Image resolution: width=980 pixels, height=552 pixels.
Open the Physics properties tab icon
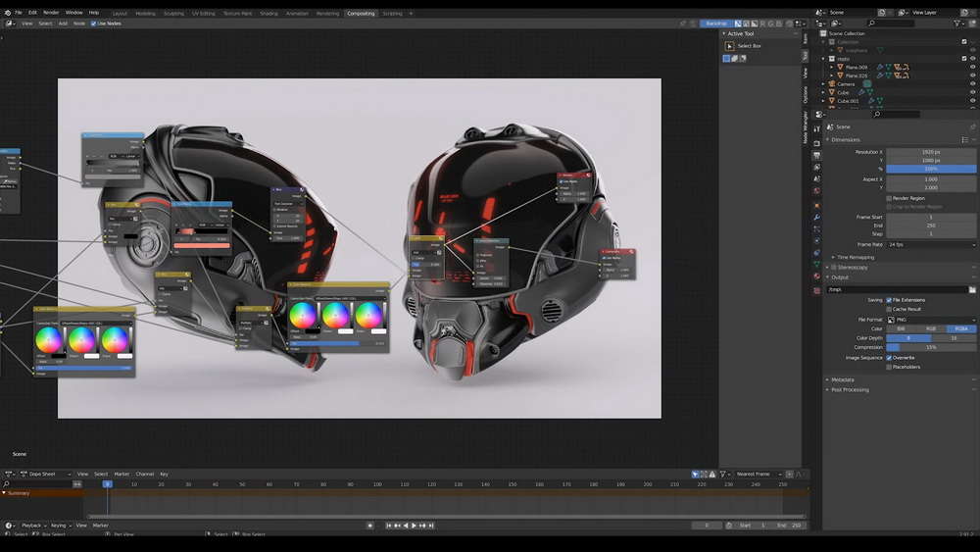[817, 240]
